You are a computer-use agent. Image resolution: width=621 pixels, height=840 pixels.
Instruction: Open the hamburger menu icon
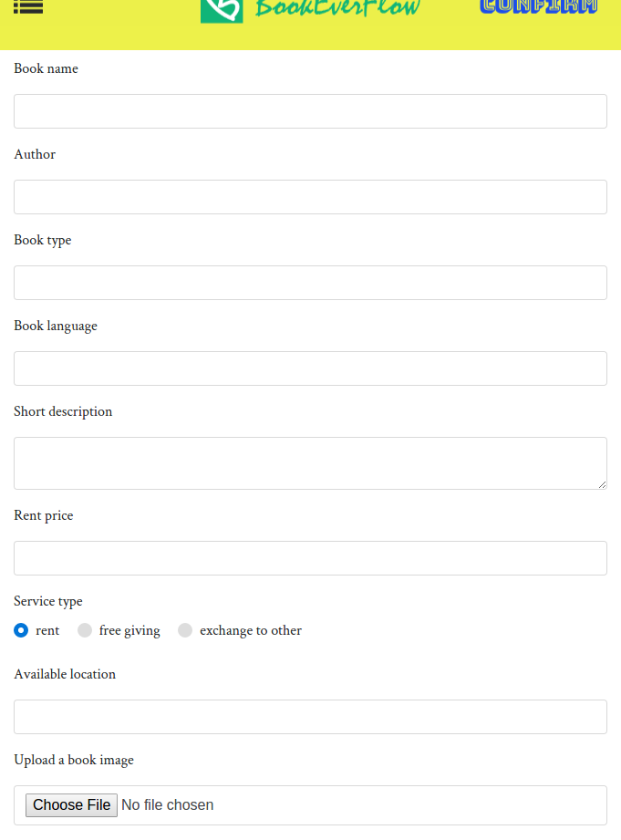click(x=28, y=6)
